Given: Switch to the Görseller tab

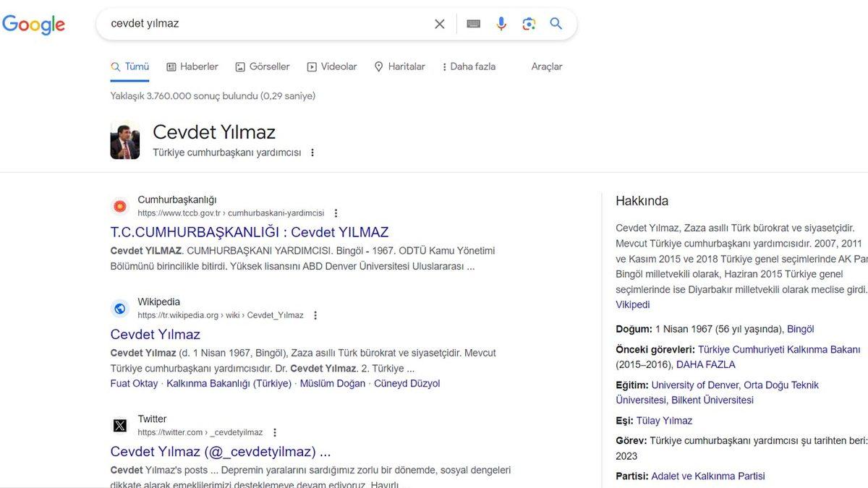Looking at the screenshot, I should point(262,66).
